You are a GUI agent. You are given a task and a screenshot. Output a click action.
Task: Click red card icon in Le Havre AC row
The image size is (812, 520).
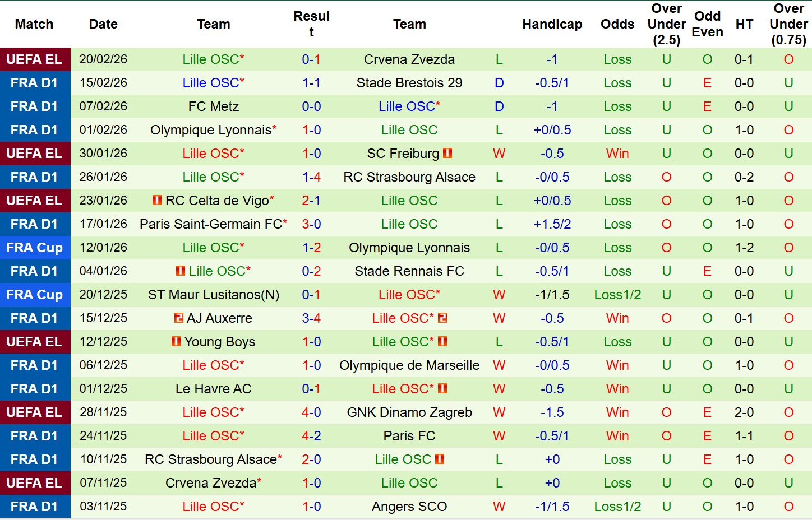coord(442,388)
